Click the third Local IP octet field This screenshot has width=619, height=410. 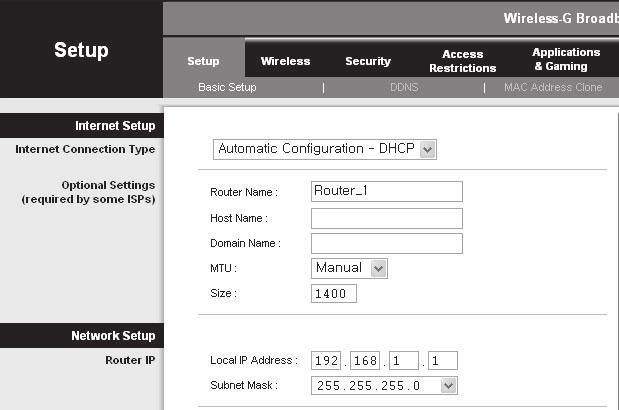point(403,361)
